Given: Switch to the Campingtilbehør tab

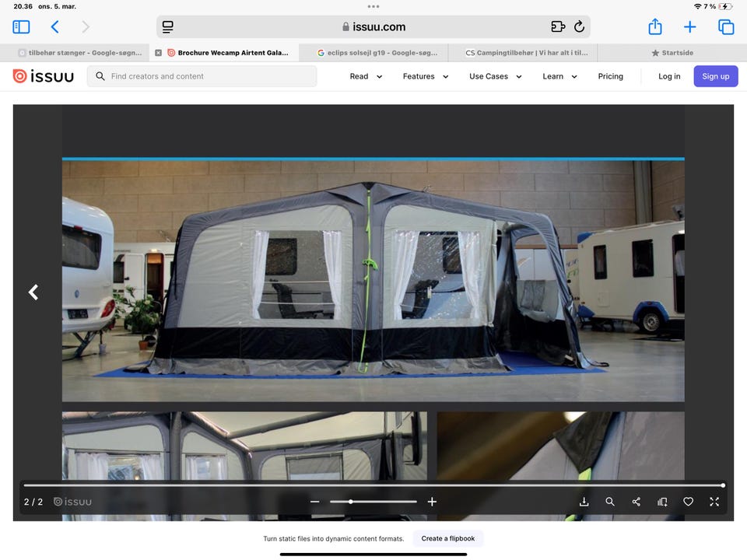Looking at the screenshot, I should click(523, 53).
